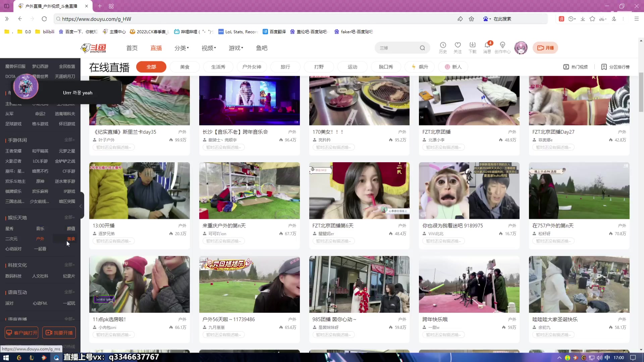Go to 直播 nav item
644x362 pixels.
point(156,48)
